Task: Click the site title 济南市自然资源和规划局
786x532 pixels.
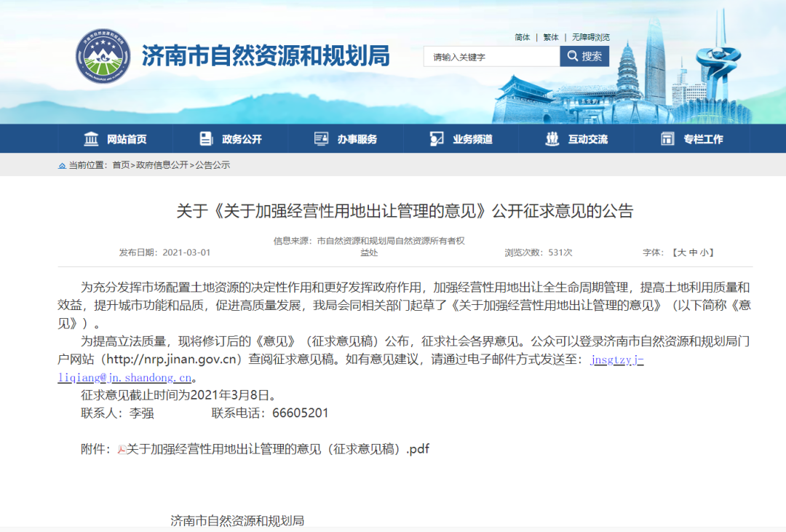Action: 266,55
